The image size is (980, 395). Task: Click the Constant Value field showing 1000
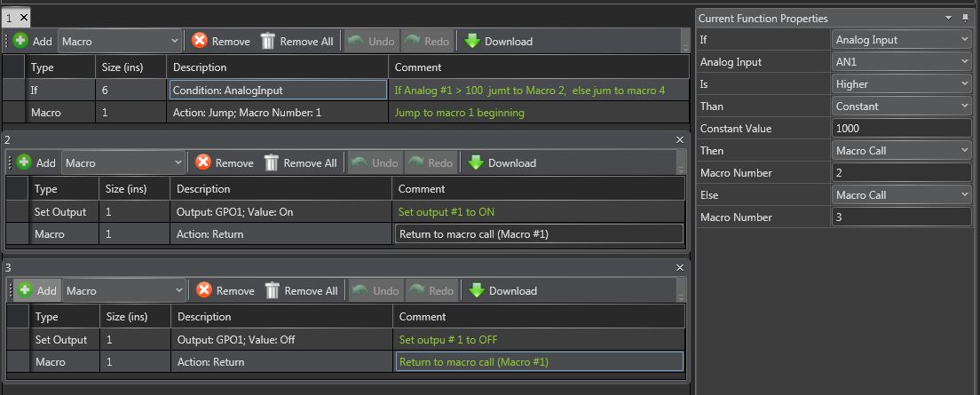point(901,129)
